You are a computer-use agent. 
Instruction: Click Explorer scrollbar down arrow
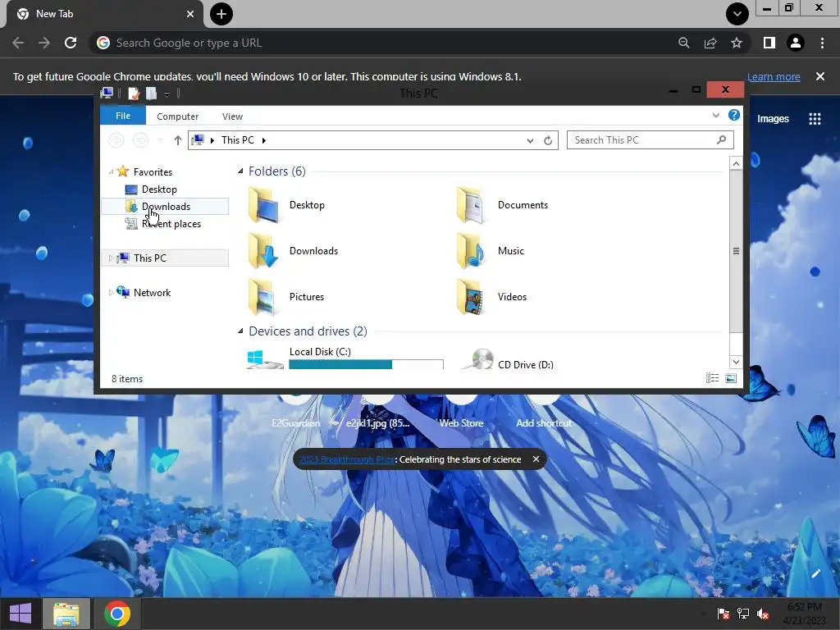click(x=736, y=362)
